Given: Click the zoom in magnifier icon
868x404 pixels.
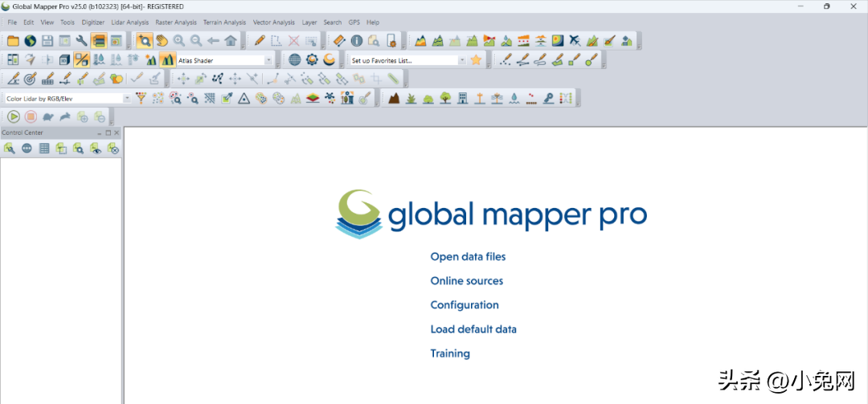Looking at the screenshot, I should click(x=178, y=40).
